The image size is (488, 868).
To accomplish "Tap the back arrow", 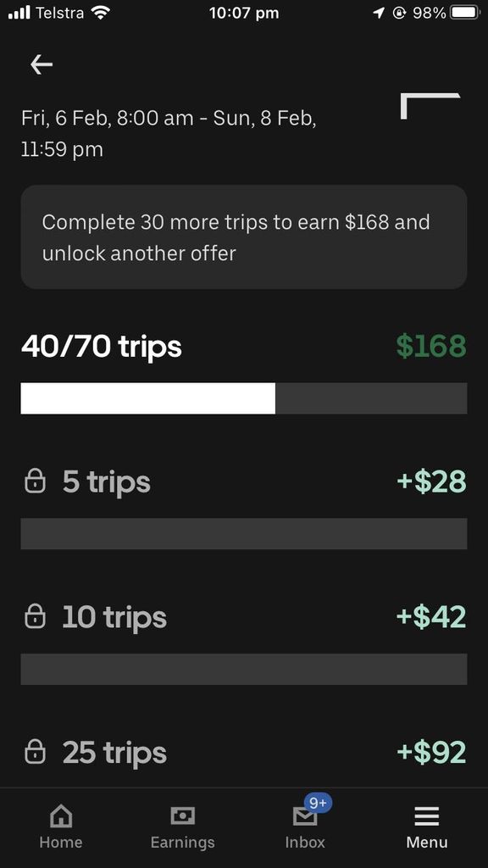I will point(42,64).
